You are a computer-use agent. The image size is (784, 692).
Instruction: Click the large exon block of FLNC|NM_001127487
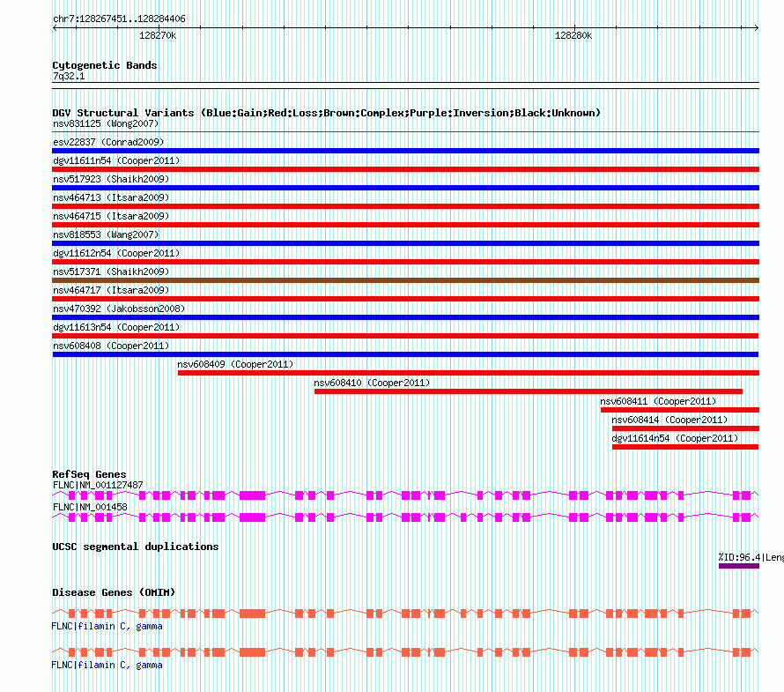pos(252,495)
